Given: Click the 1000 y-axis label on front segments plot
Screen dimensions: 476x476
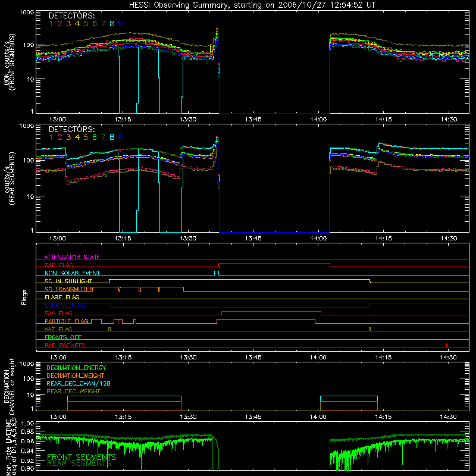Looking at the screenshot, I should coord(27,12).
